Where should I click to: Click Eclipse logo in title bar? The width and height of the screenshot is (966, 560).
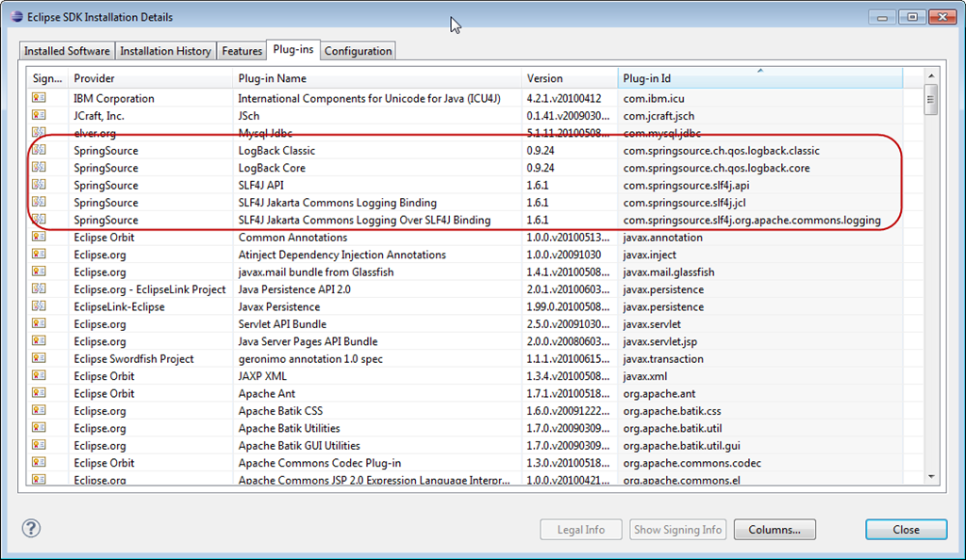click(x=17, y=17)
